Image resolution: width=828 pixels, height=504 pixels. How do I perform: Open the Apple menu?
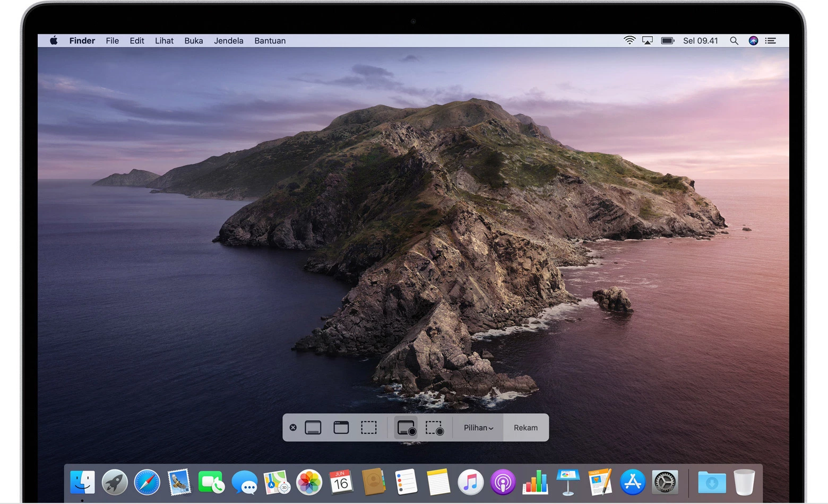click(53, 40)
